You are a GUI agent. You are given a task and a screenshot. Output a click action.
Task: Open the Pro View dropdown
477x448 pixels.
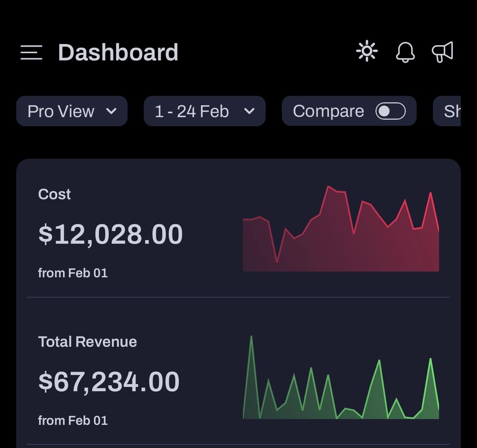[72, 111]
